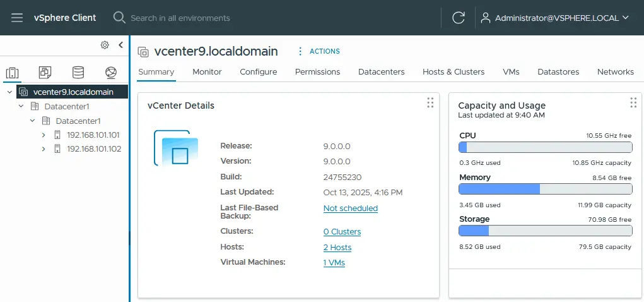Viewport: 644px width, 302px height.
Task: Open the hamburger main menu
Action: 17,18
